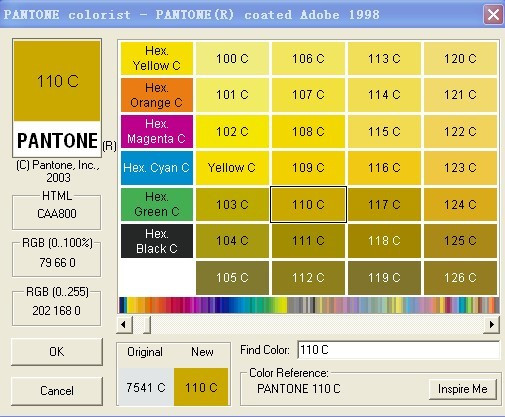Choose the 126 C color swatch
505x417 pixels.
460,278
